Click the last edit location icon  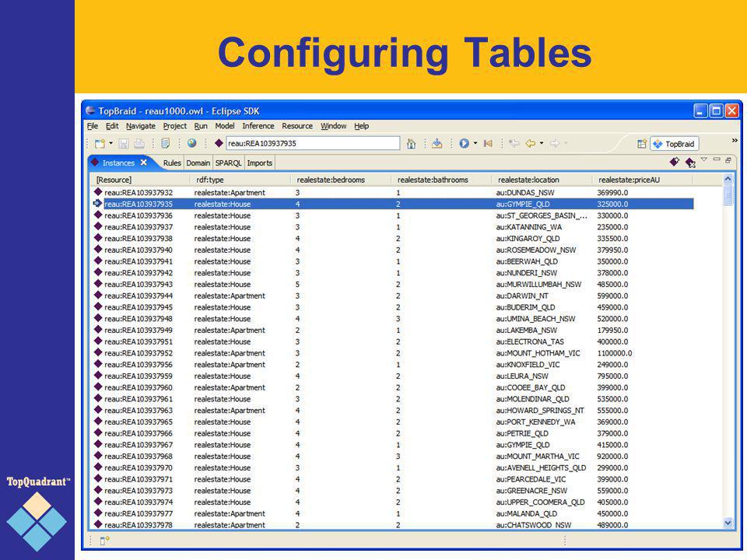pos(514,143)
